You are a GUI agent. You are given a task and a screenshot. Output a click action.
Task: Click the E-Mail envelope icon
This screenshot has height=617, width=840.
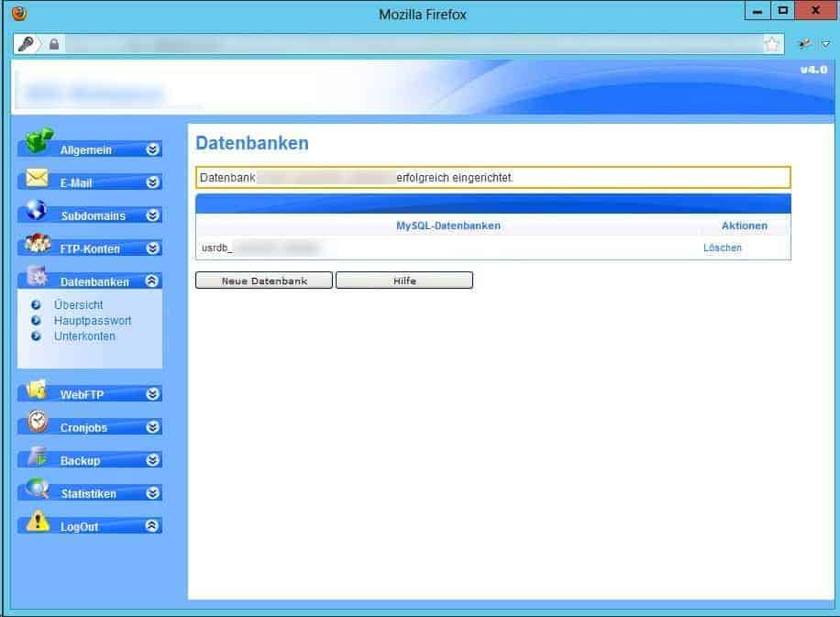point(37,178)
